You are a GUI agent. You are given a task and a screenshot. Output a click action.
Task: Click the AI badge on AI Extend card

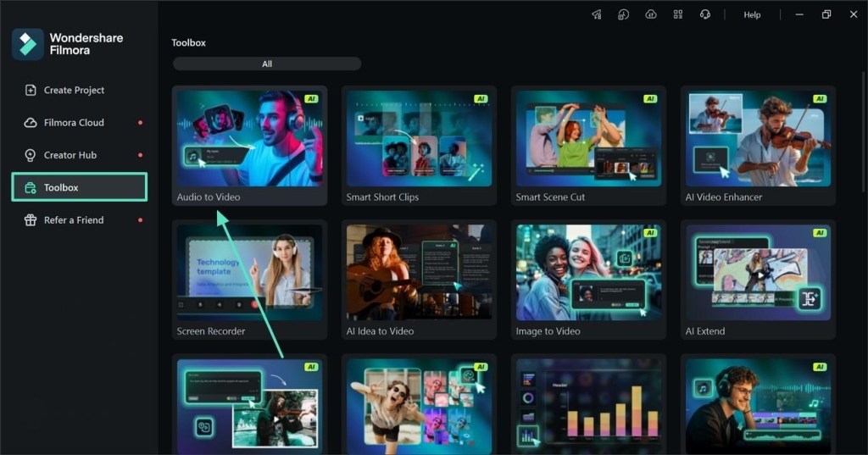[x=820, y=233]
